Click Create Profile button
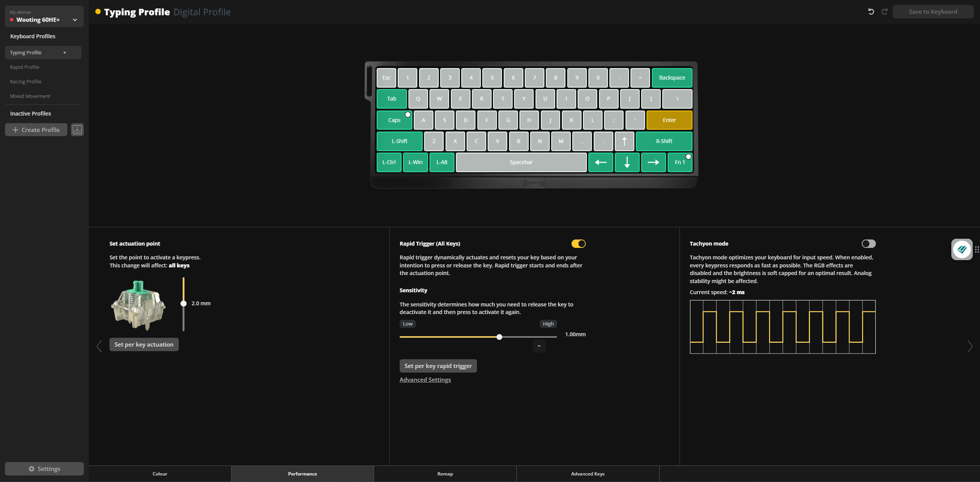This screenshot has width=980, height=482. (x=36, y=130)
